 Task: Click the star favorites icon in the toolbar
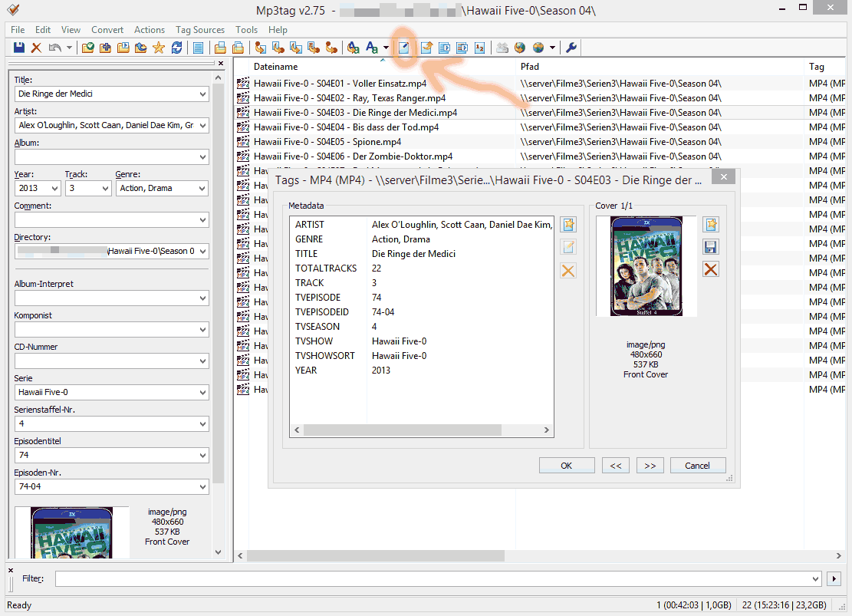(x=159, y=48)
